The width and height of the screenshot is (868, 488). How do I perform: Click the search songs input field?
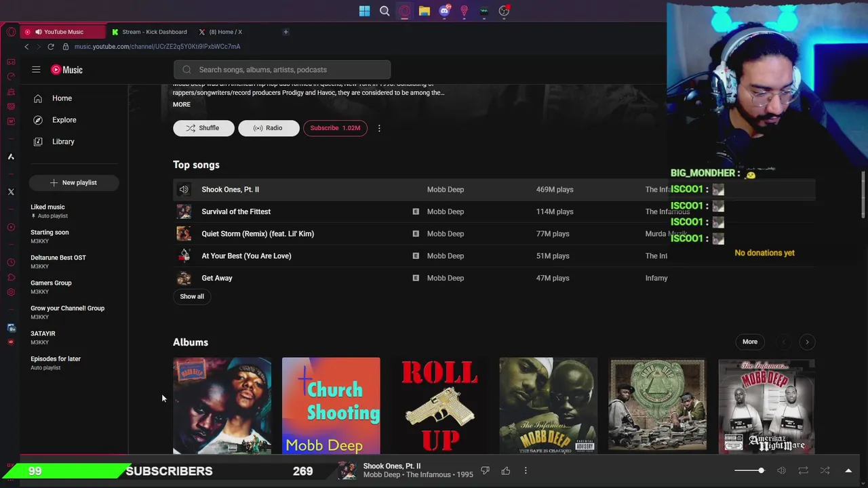click(x=282, y=70)
